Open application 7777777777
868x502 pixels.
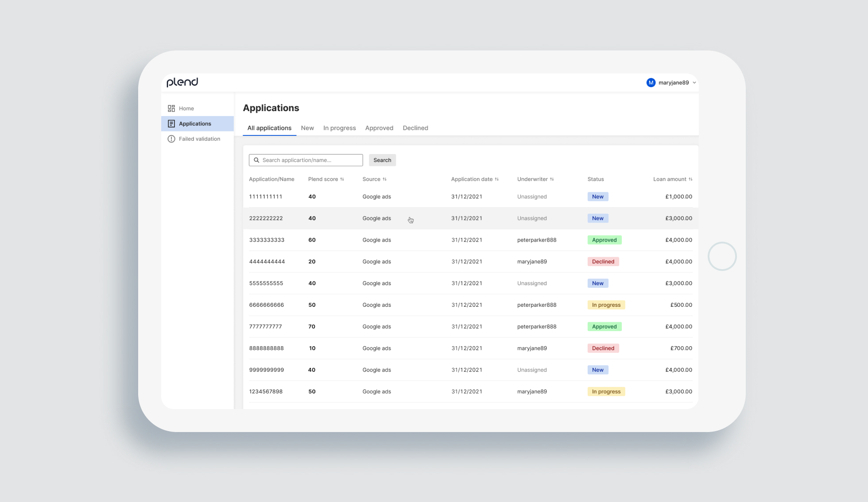pos(265,327)
